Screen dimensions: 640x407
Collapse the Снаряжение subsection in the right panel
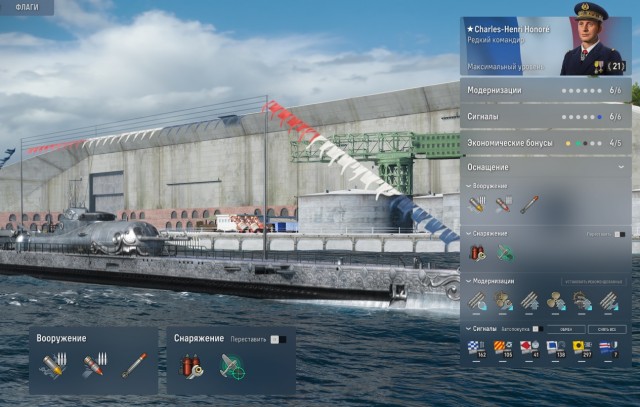[x=469, y=234]
